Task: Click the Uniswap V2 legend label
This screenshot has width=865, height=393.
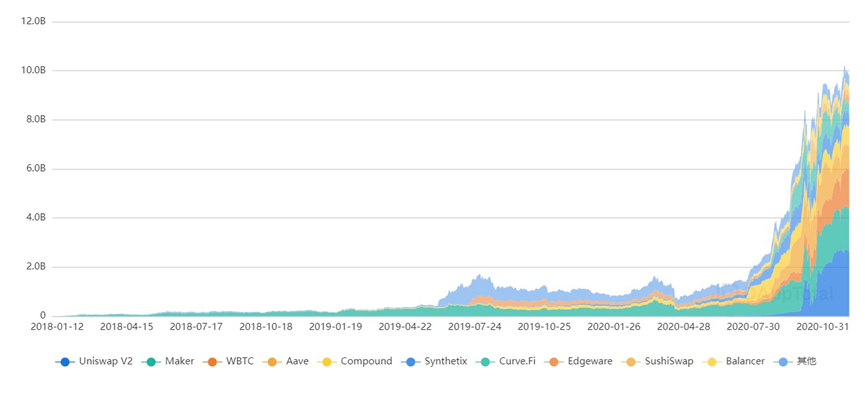Action: pos(105,362)
